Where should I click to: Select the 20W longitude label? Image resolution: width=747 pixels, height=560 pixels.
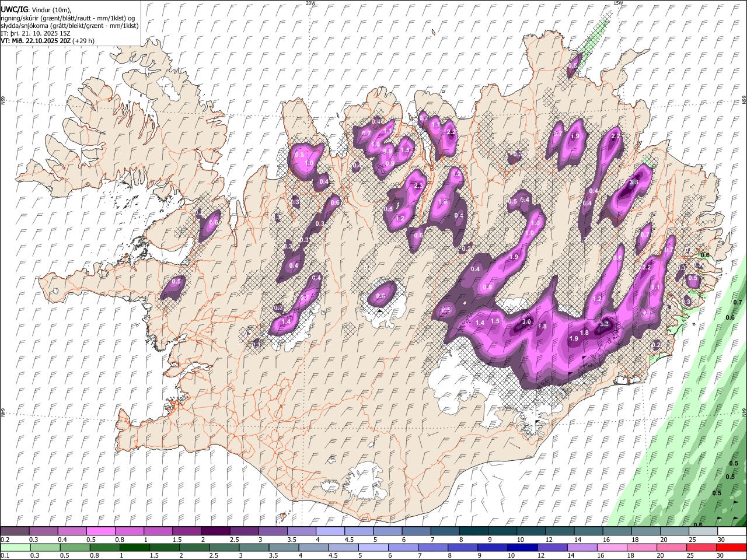tap(311, 3)
